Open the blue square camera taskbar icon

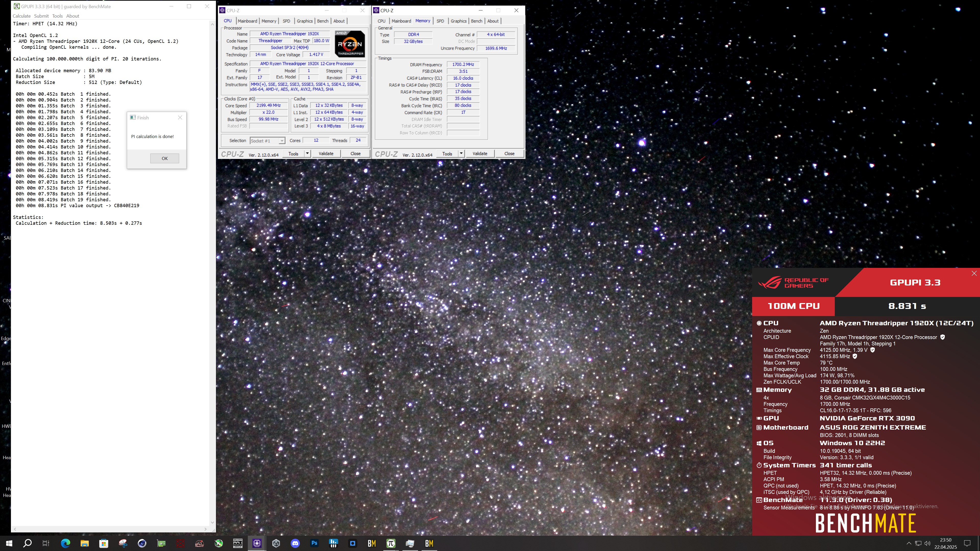(x=353, y=543)
